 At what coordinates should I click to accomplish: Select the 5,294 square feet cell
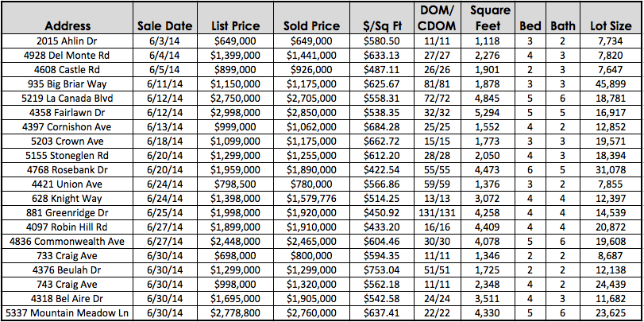click(488, 113)
